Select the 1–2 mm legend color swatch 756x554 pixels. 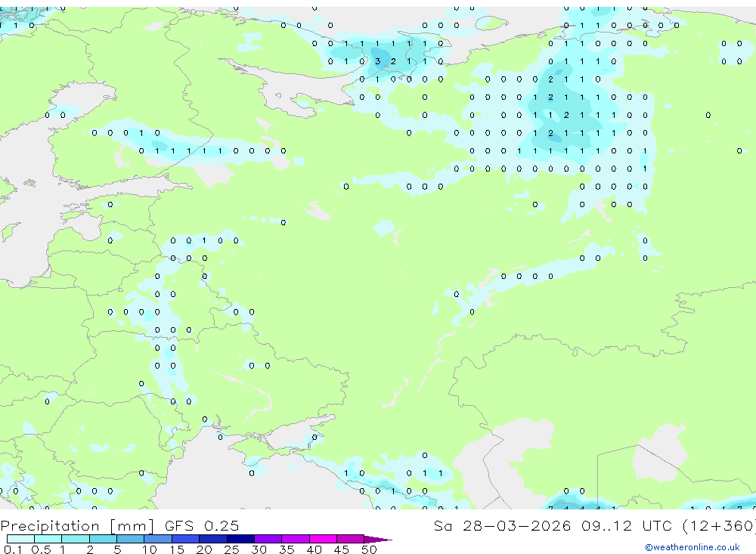[x=76, y=539]
